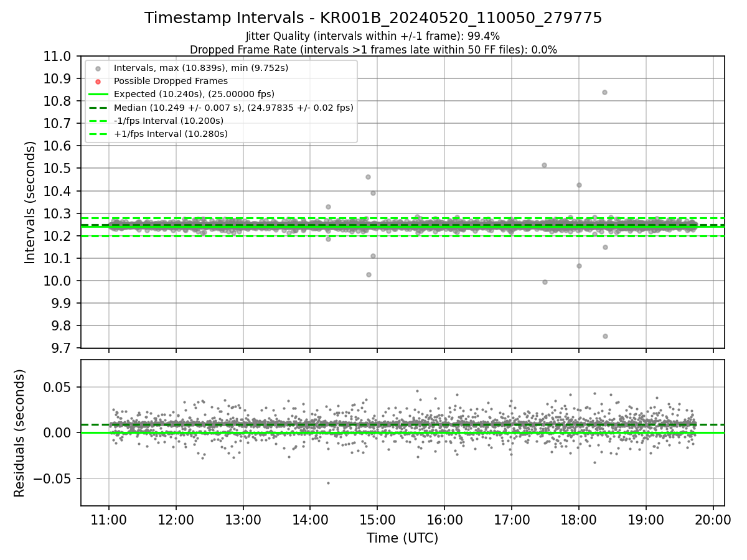Screen dimensions: 747x560
Task: Click the 'Time (UTC)' x-axis label
Action: coord(402,538)
